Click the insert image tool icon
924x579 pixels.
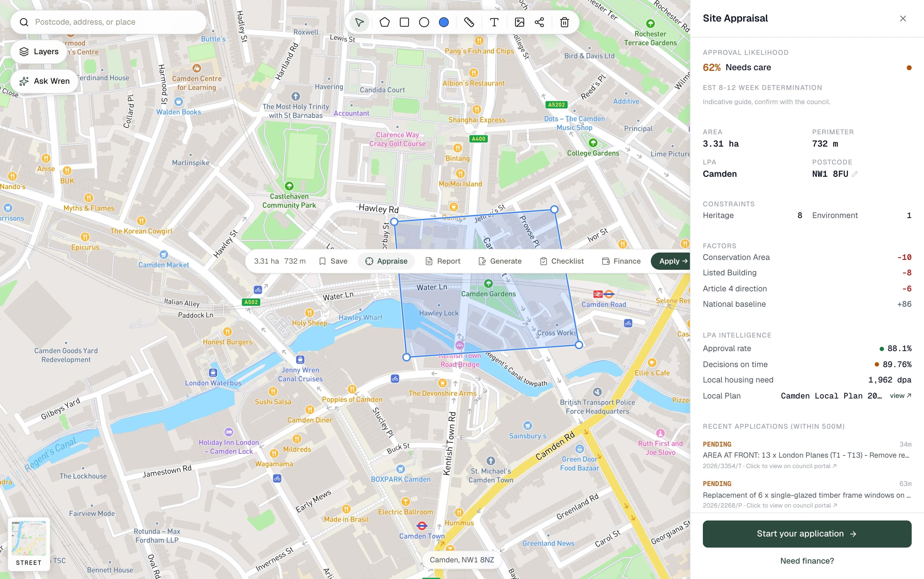point(519,22)
